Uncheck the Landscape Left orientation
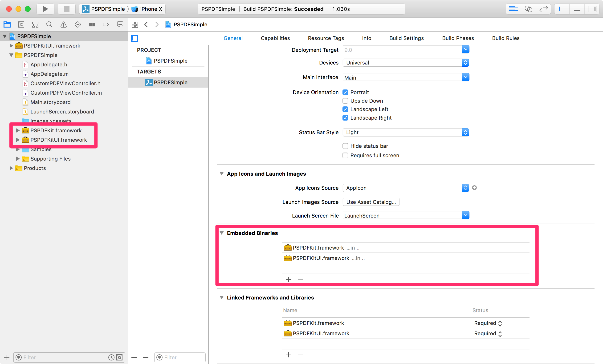The height and width of the screenshot is (364, 603). 345,109
